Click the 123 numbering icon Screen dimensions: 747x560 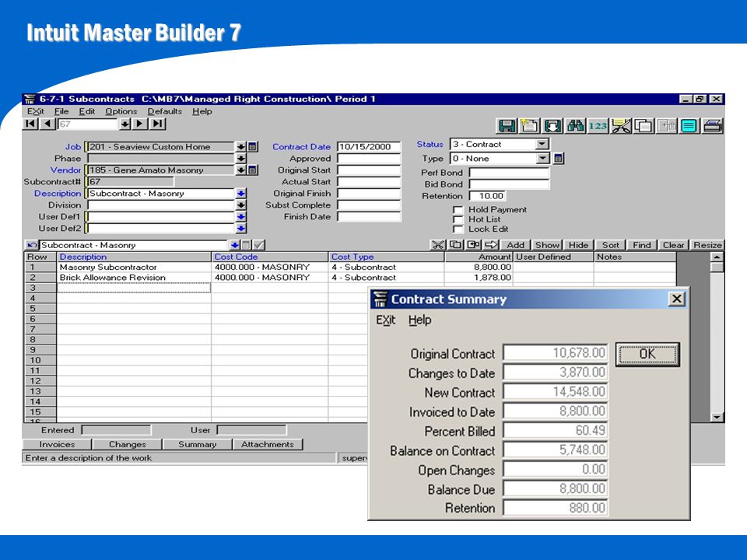point(598,126)
